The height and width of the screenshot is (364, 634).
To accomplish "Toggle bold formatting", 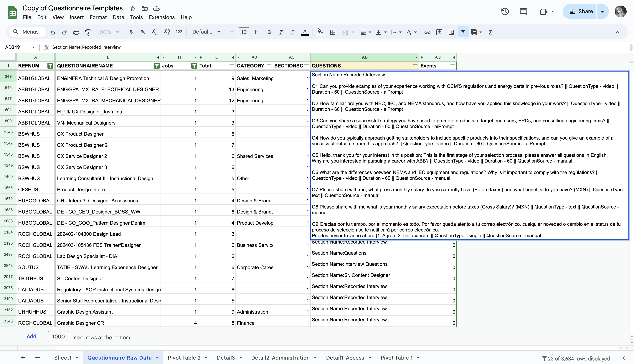I will pyautogui.click(x=269, y=32).
